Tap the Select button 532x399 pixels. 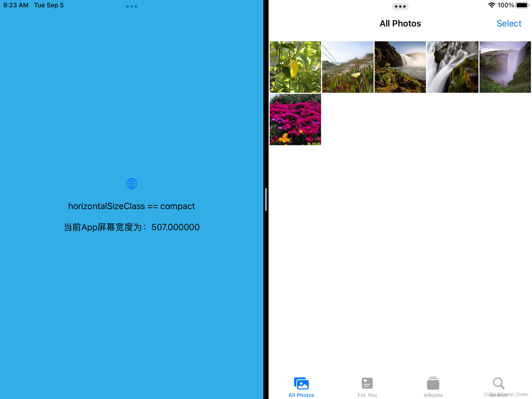(509, 24)
